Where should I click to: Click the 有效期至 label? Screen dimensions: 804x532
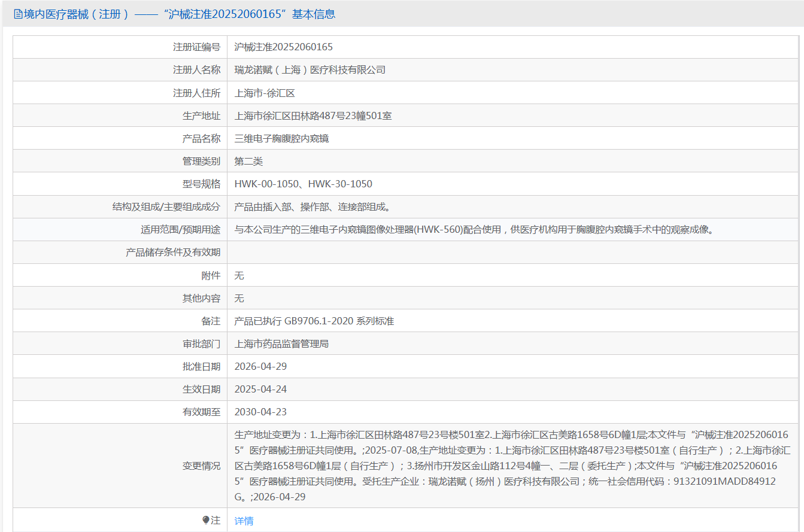tap(202, 412)
